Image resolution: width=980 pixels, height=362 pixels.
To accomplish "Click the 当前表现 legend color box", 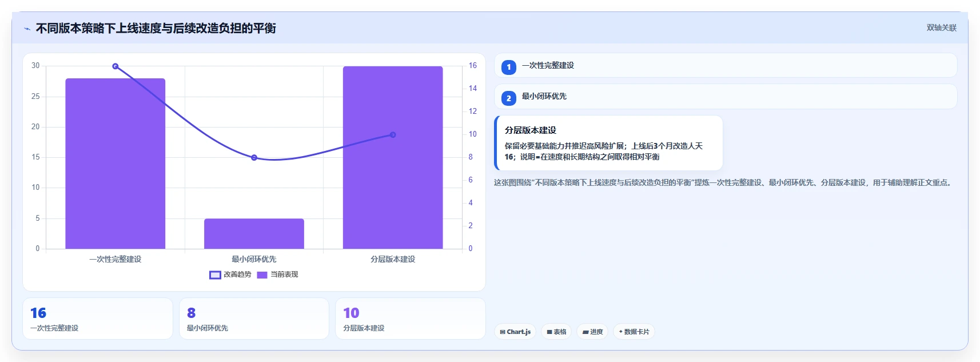I will click(x=262, y=275).
